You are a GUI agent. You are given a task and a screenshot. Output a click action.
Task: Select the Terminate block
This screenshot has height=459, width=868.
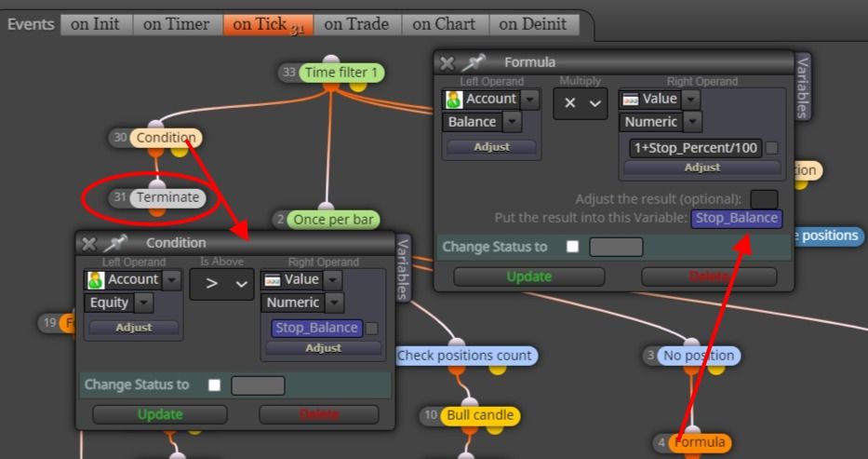coord(167,197)
